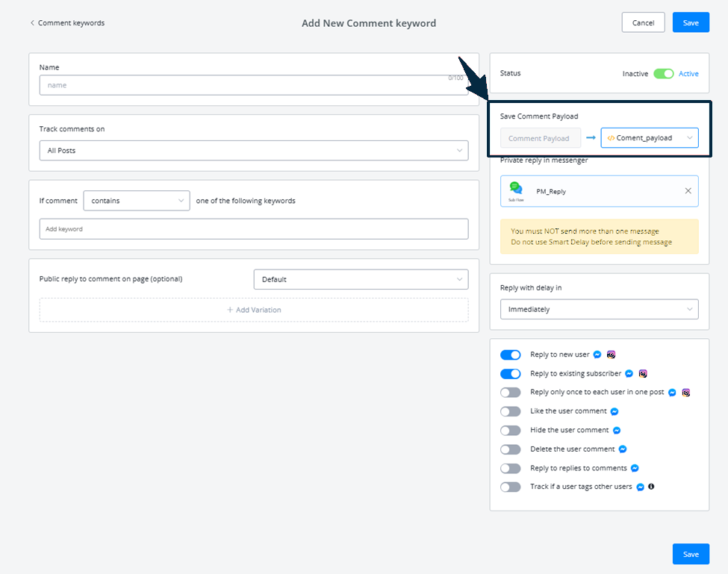
Task: Click the Active status label
Action: [688, 74]
